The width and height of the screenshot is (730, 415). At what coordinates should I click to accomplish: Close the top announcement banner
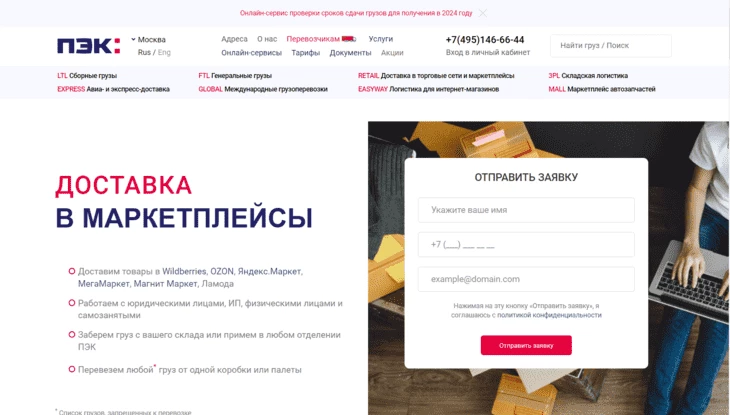(x=483, y=13)
